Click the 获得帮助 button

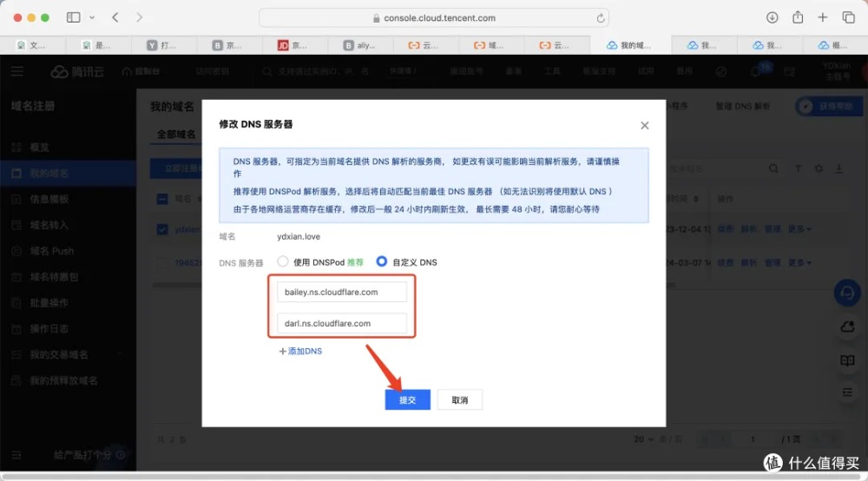click(x=827, y=106)
